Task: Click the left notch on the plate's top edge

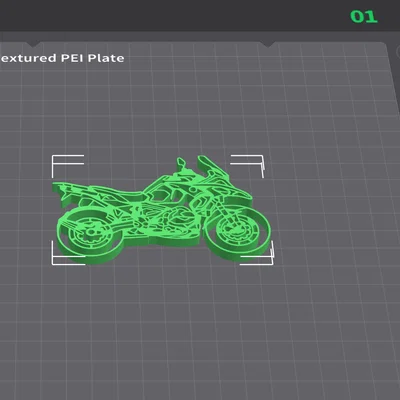Action: tap(33, 44)
